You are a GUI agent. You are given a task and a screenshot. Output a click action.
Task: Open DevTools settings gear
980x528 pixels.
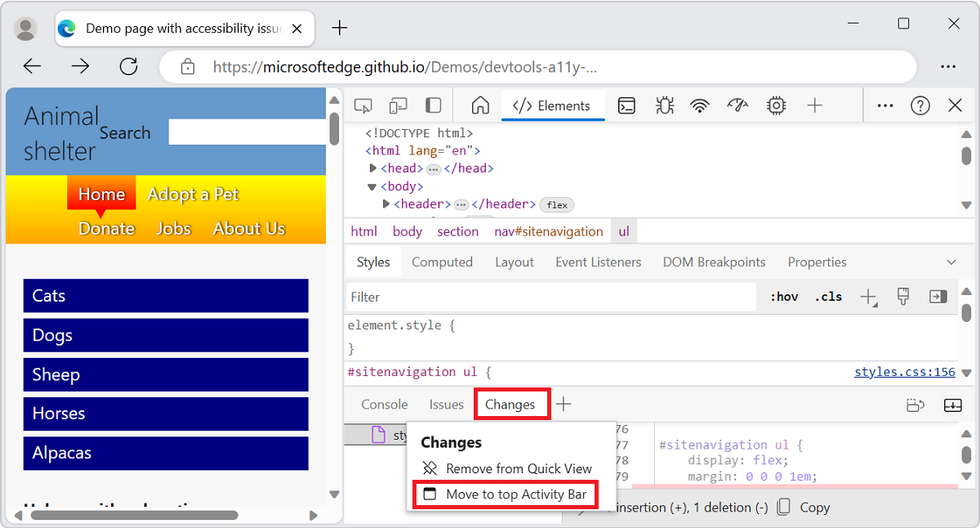click(776, 105)
